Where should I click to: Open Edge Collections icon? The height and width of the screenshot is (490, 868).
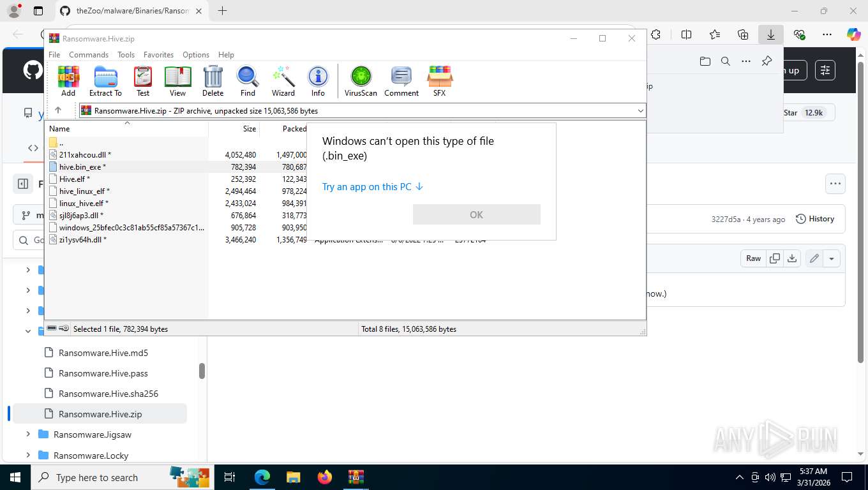coord(743,34)
